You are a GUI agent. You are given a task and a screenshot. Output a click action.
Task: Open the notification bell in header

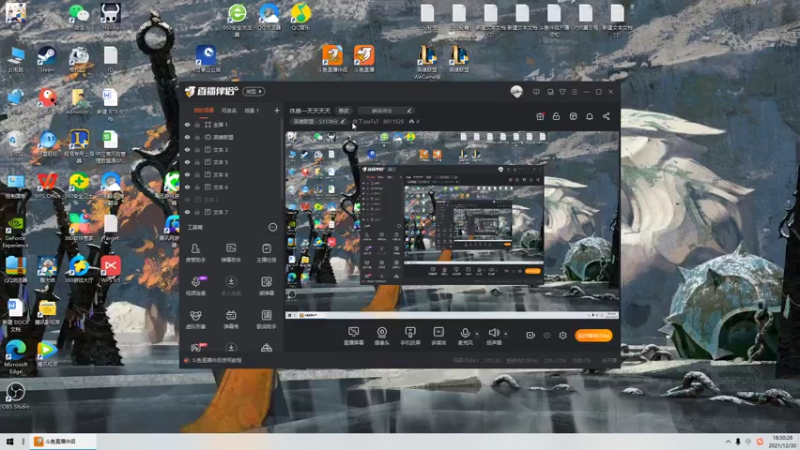pyautogui.click(x=589, y=116)
